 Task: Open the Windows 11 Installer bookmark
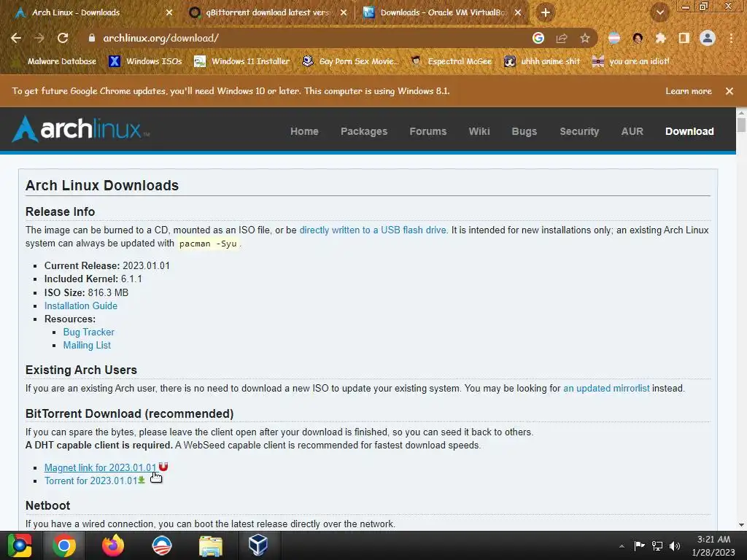point(242,61)
